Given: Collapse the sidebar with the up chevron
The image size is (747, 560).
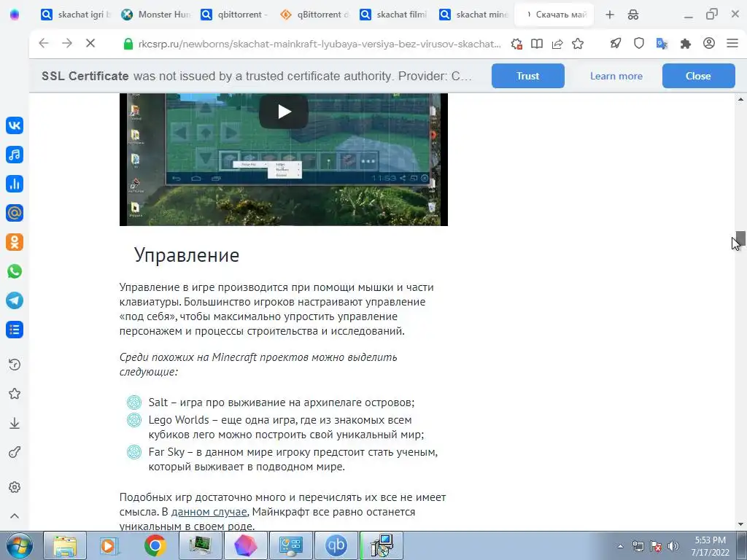Looking at the screenshot, I should click(15, 516).
